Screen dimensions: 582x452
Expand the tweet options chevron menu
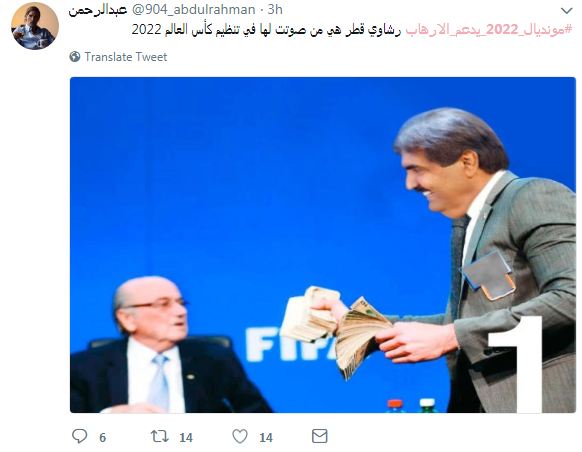tap(566, 11)
